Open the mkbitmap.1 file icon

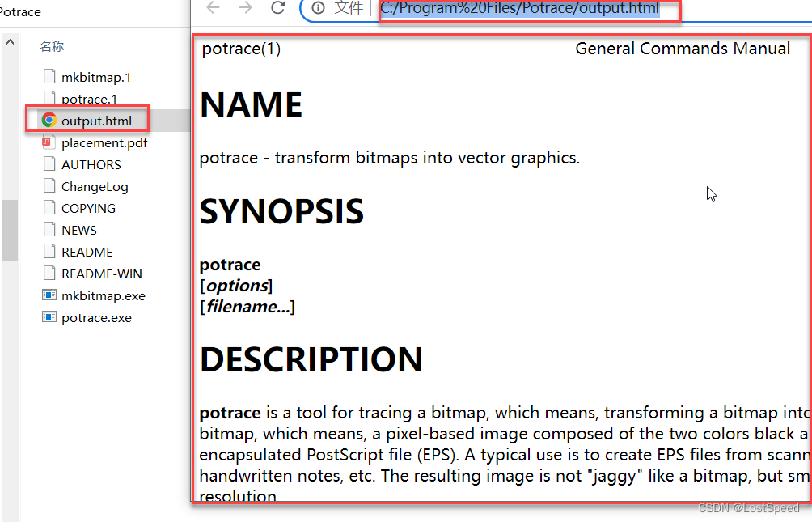point(49,76)
